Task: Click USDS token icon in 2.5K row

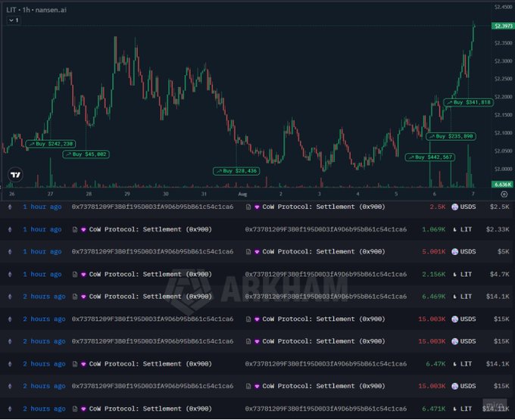Action: click(454, 207)
